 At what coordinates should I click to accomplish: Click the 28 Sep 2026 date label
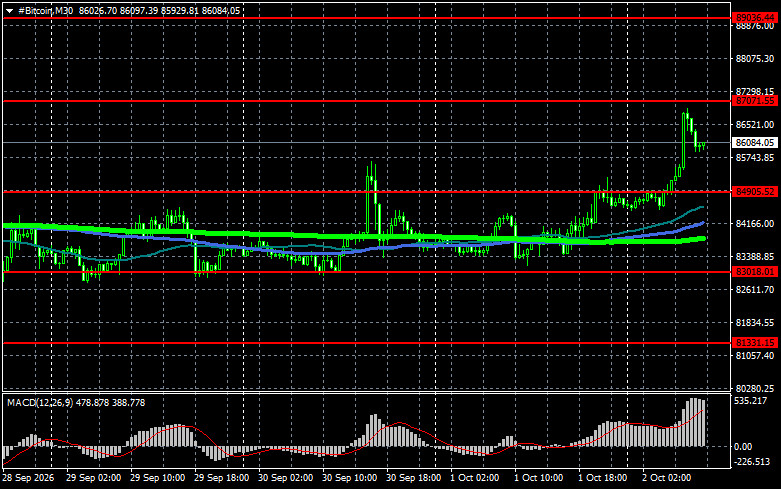coord(28,478)
